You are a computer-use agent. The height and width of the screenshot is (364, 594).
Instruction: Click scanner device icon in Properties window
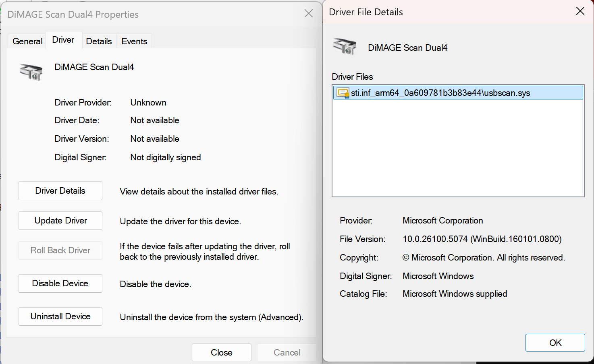[31, 72]
